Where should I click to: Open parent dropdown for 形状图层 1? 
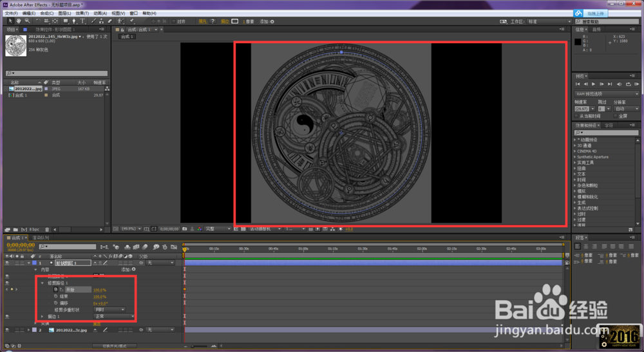tap(160, 263)
